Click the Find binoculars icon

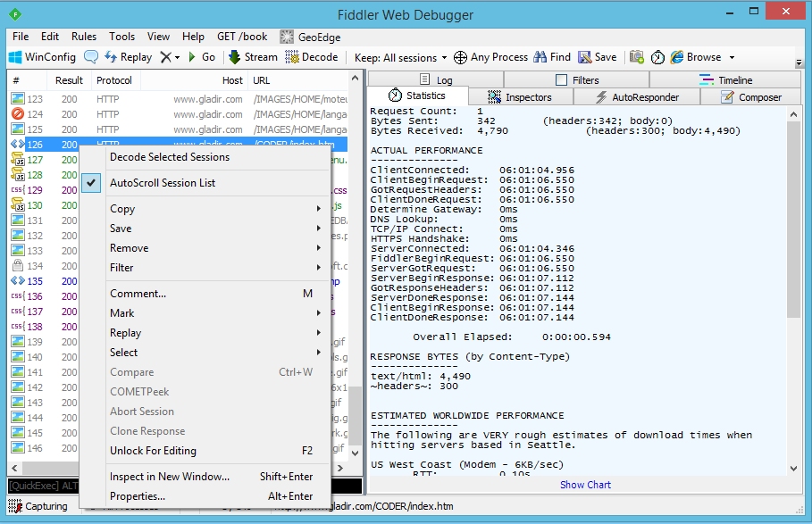pos(540,57)
